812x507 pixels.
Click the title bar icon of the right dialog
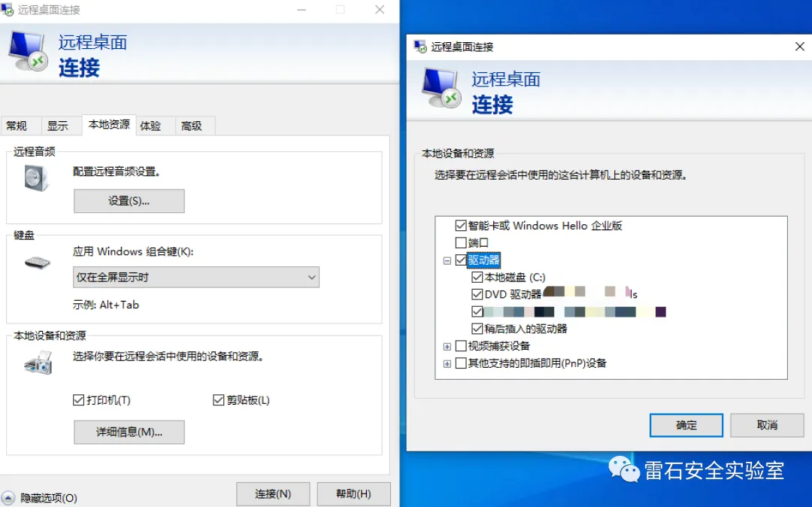420,47
